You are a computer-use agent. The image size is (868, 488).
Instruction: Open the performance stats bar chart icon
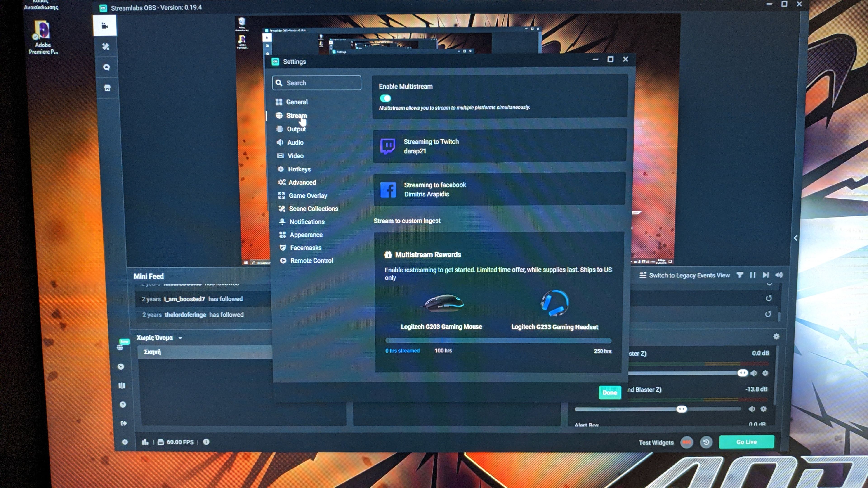pos(145,442)
